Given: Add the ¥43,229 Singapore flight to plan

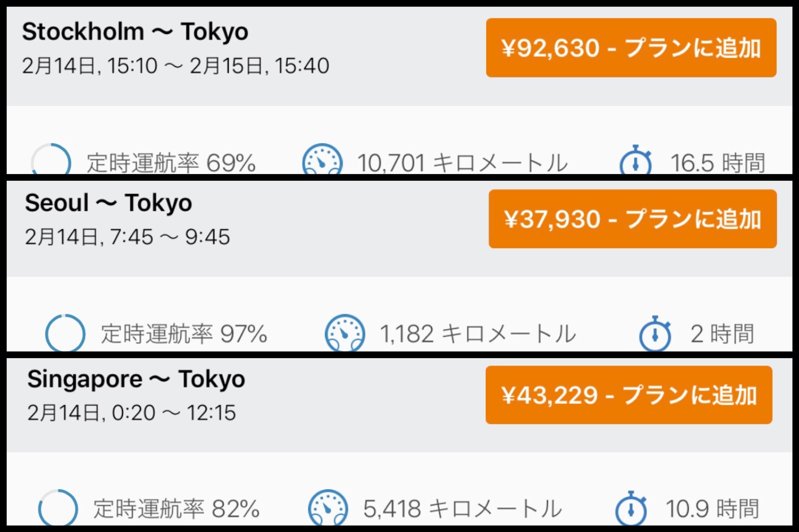Looking at the screenshot, I should tap(629, 395).
